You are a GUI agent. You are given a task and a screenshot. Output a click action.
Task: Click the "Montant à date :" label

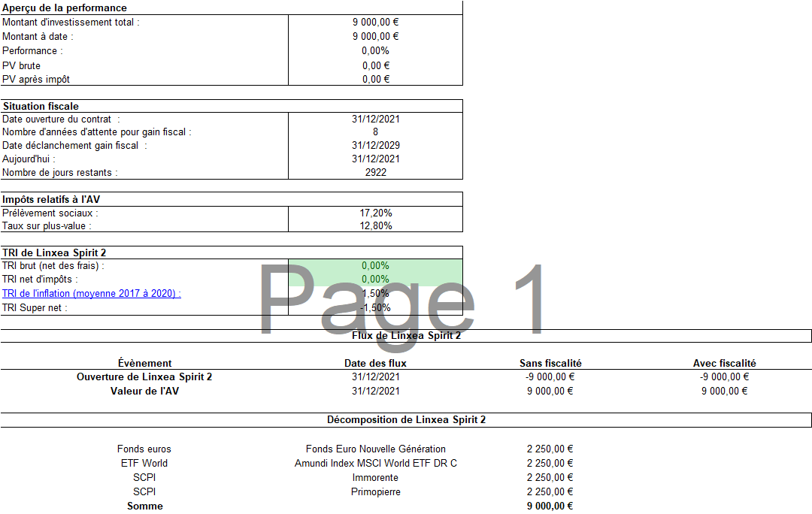38,37
